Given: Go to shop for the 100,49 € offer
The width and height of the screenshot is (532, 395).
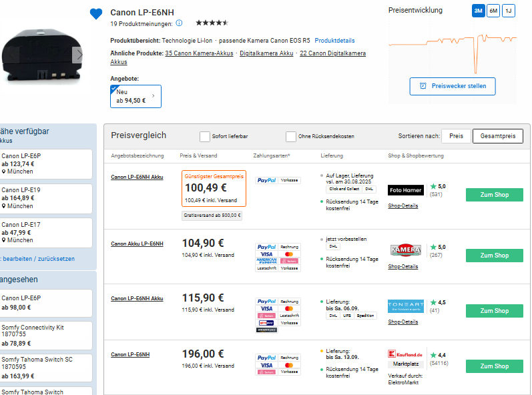Looking at the screenshot, I should point(494,195).
